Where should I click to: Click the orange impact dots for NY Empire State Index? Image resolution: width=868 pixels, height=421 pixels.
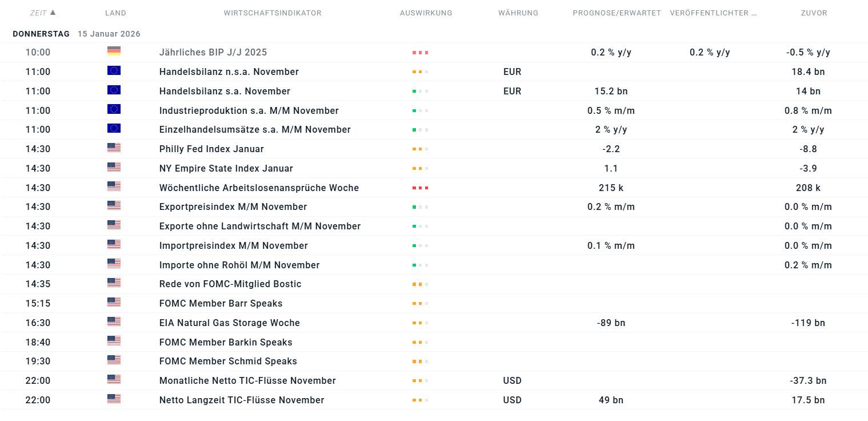pos(420,169)
